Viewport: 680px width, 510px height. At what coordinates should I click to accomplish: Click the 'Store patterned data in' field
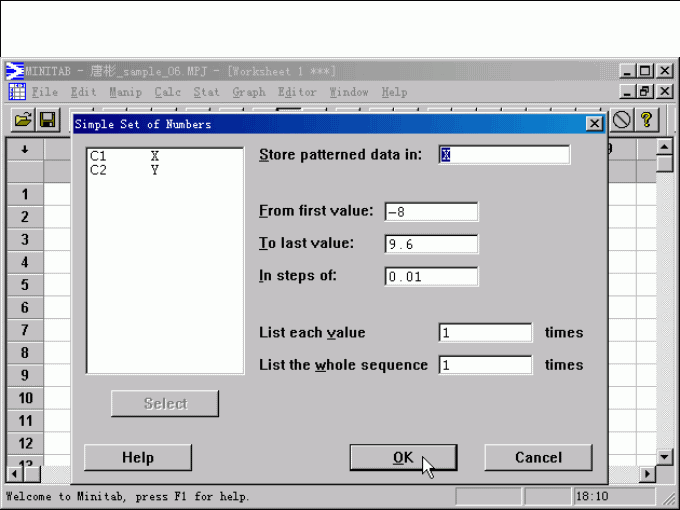point(505,155)
